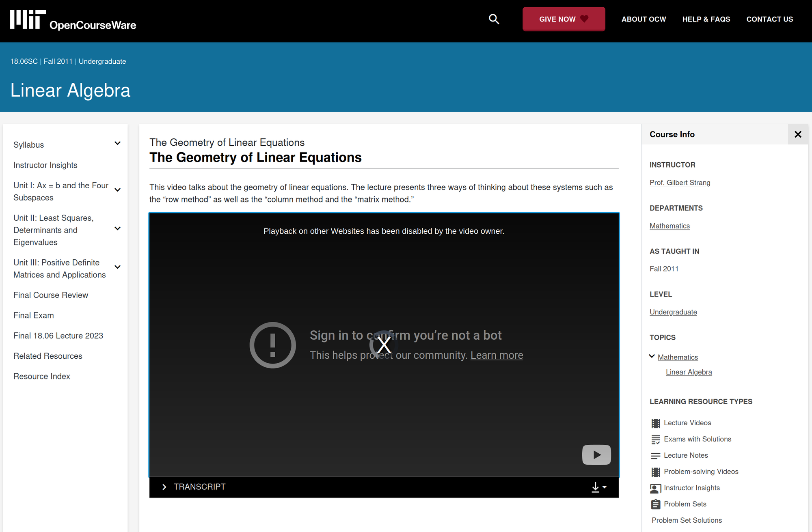The height and width of the screenshot is (532, 812).
Task: Collapse the Mathematics topic chevron
Action: pos(652,356)
